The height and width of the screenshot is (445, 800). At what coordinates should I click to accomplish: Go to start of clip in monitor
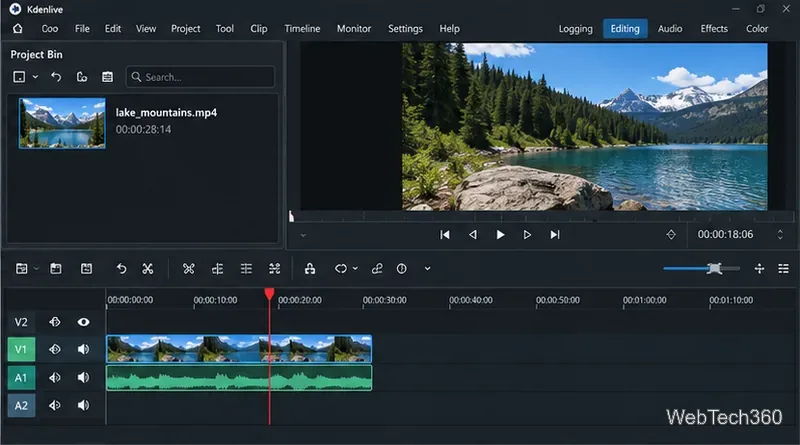[445, 235]
